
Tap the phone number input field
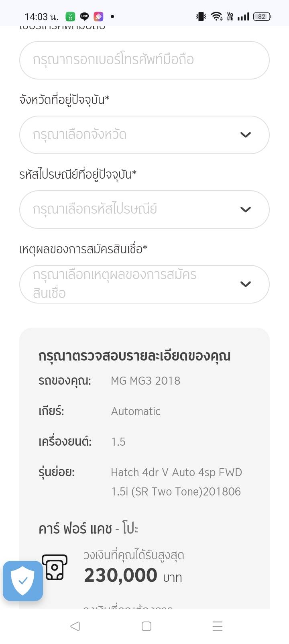pyautogui.click(x=144, y=60)
